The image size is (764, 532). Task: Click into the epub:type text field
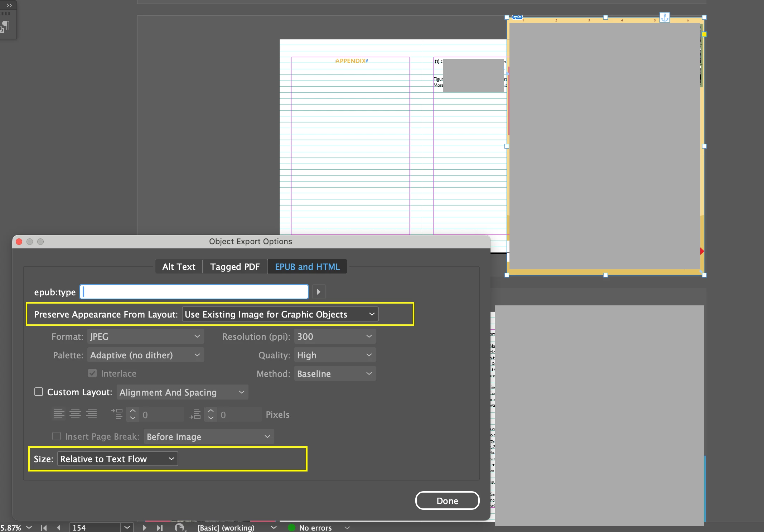click(194, 292)
